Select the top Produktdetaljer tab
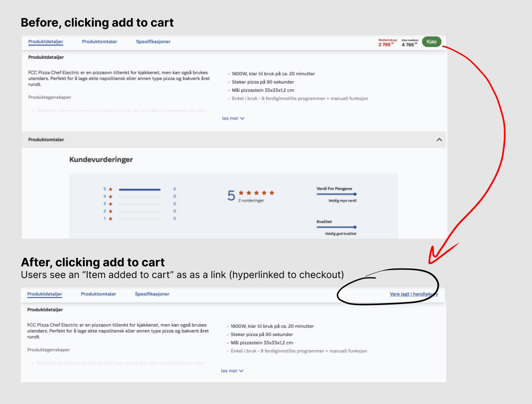This screenshot has height=404, width=532. pos(46,41)
